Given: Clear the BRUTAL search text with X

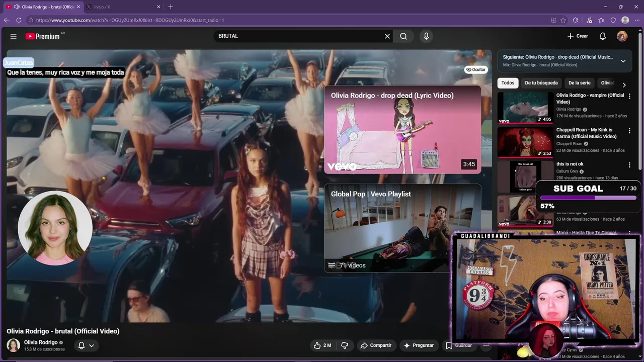Looking at the screenshot, I should click(x=387, y=36).
